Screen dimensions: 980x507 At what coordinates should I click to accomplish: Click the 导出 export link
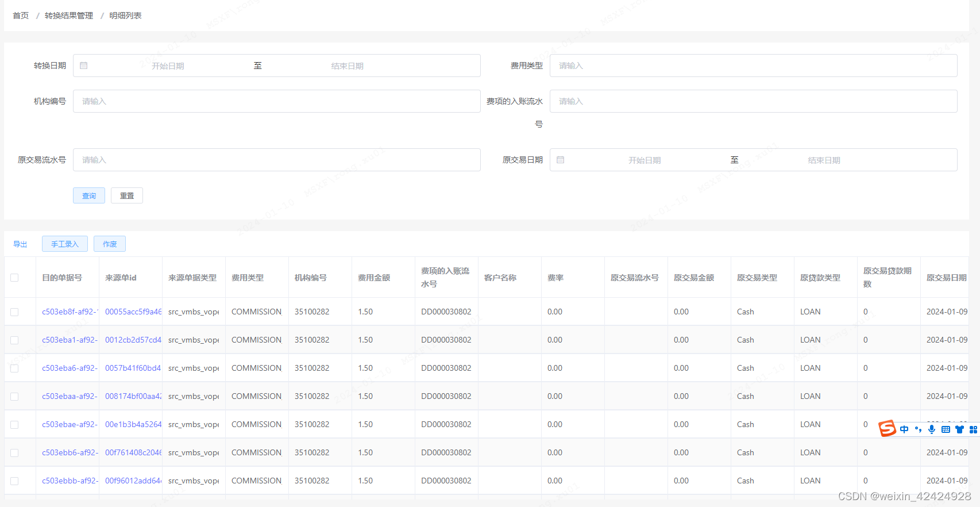coord(20,244)
